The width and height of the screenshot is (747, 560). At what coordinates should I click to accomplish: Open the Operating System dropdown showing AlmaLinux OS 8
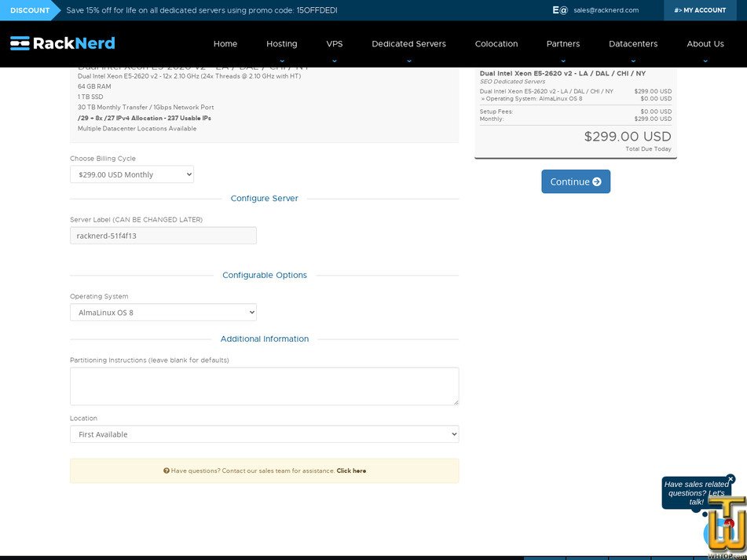(163, 312)
